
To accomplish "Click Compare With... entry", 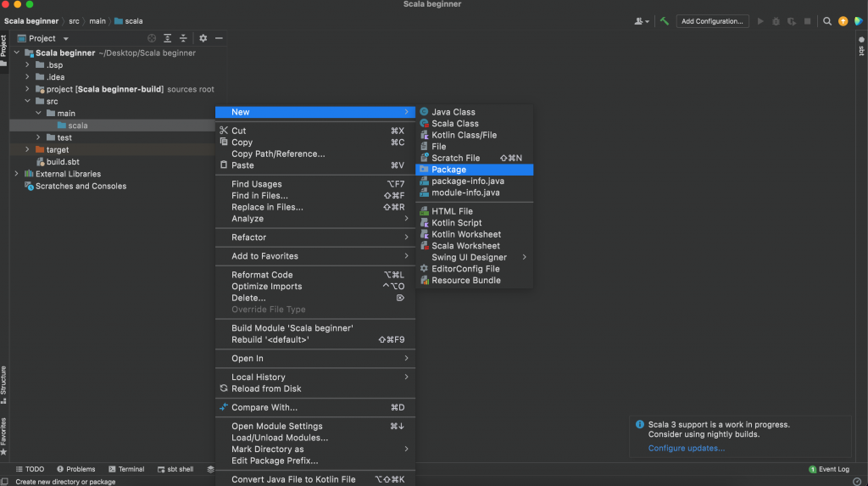I will (315, 407).
